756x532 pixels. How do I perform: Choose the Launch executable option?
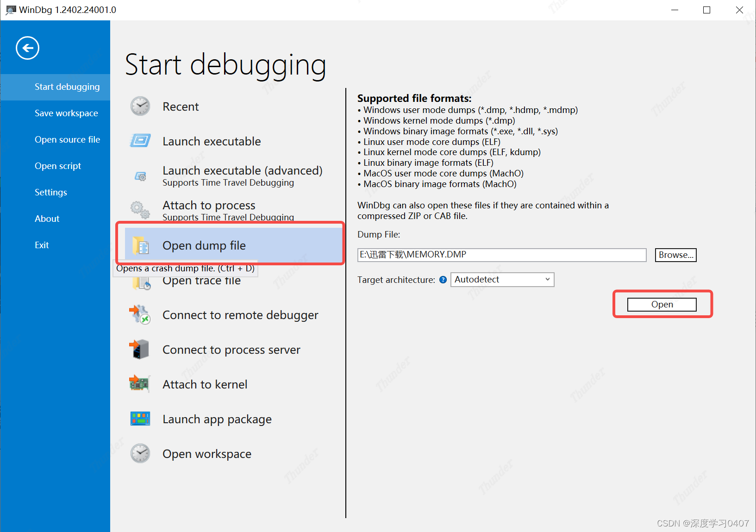pos(212,141)
